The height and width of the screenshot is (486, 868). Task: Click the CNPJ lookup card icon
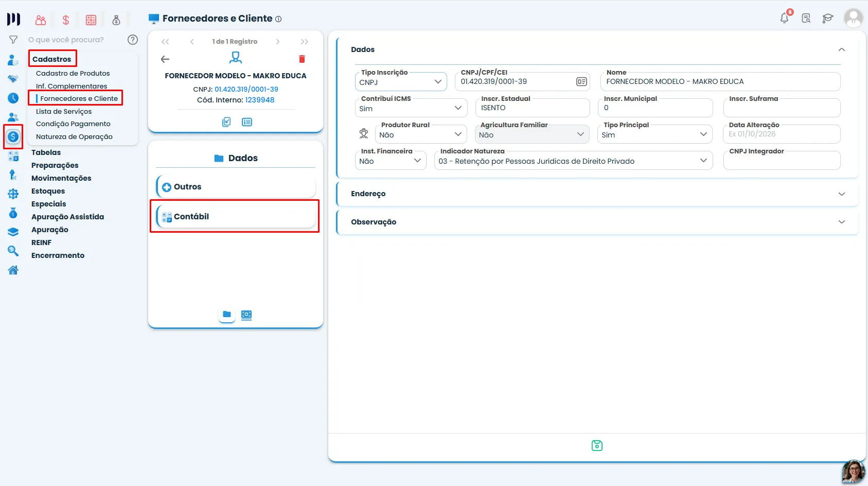point(581,81)
